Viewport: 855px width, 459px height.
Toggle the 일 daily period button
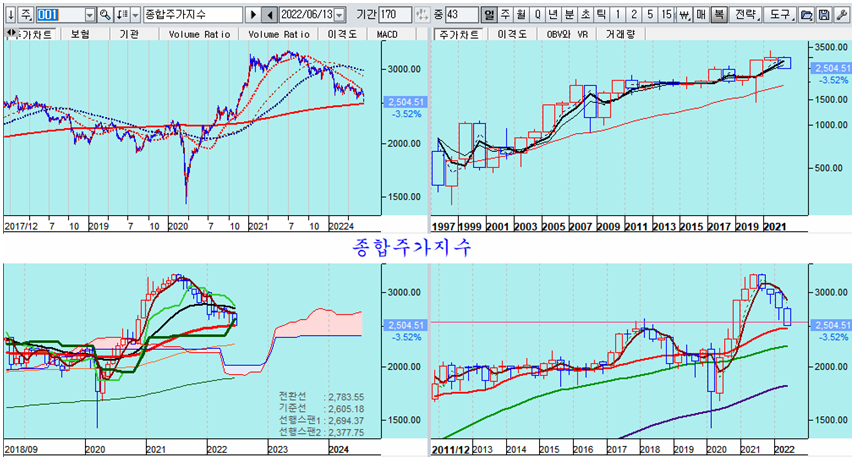tap(488, 15)
